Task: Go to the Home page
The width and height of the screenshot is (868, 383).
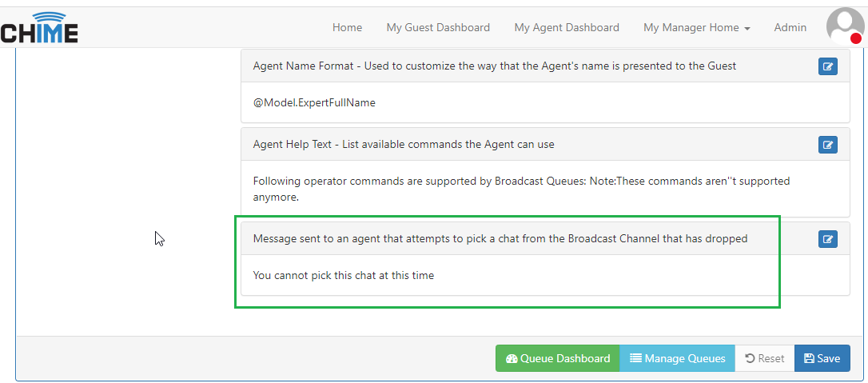Action: [347, 27]
